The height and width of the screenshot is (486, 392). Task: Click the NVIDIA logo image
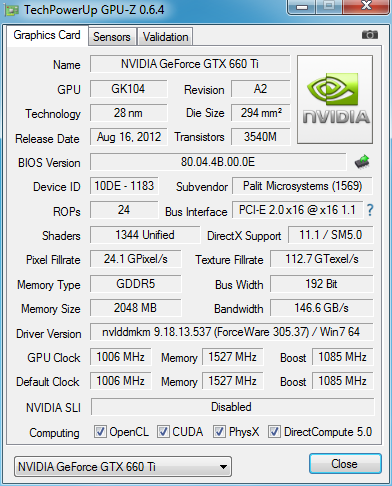pos(335,99)
